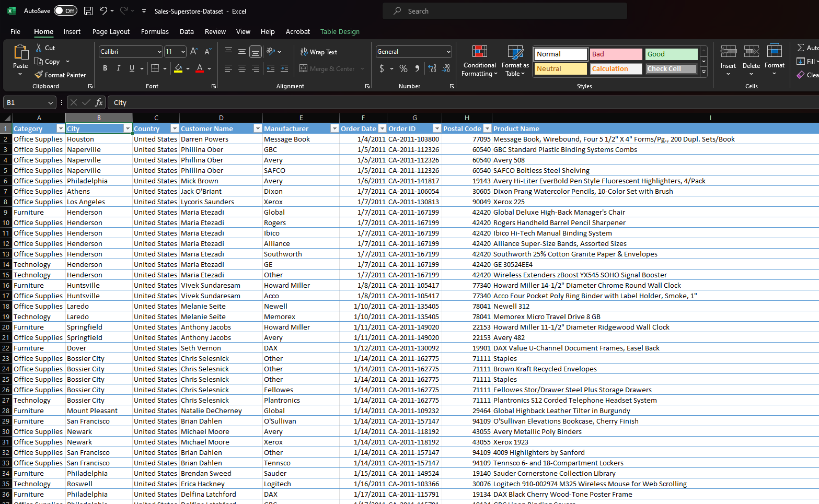Select column header C
Image resolution: width=819 pixels, height=504 pixels.
156,118
